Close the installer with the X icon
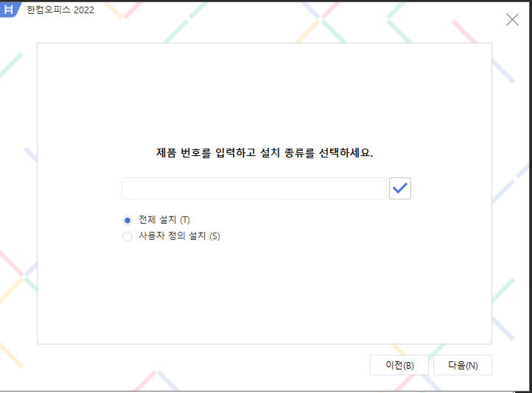The height and width of the screenshot is (393, 532). 512,20
